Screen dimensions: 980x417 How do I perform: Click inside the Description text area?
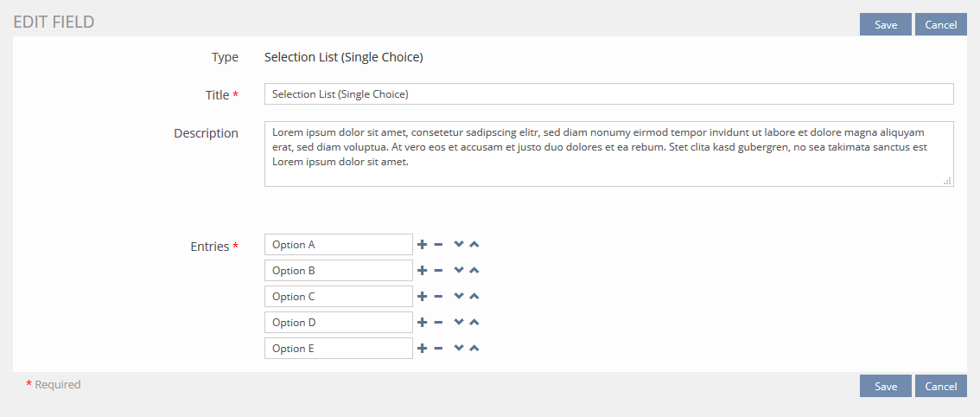point(608,154)
